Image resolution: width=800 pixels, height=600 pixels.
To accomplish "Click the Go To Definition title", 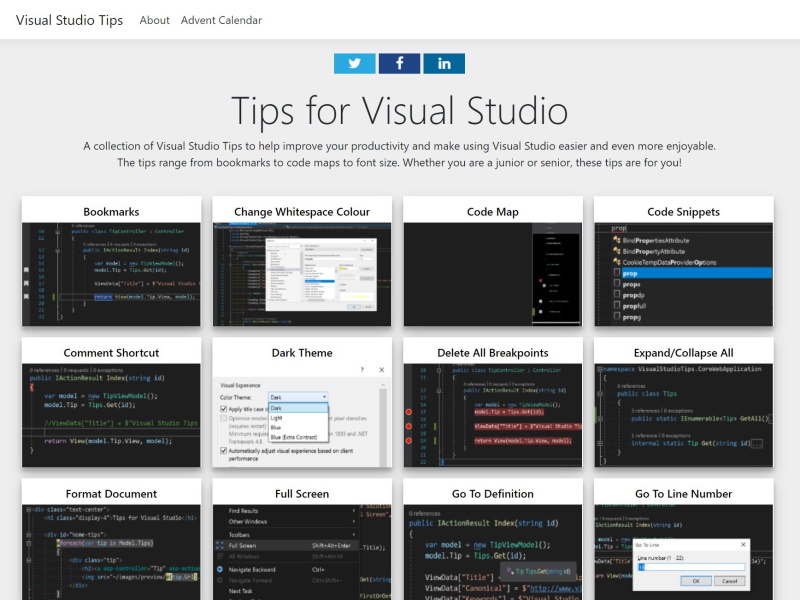I will click(493, 494).
